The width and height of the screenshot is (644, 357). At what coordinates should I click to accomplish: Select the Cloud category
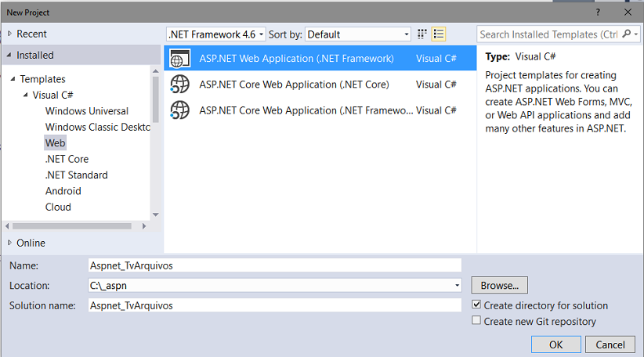point(58,207)
